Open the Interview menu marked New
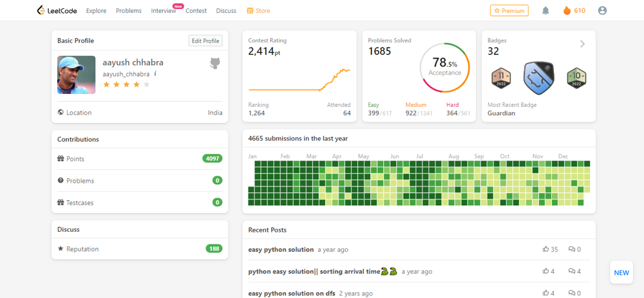This screenshot has width=644, height=298. coord(164,11)
